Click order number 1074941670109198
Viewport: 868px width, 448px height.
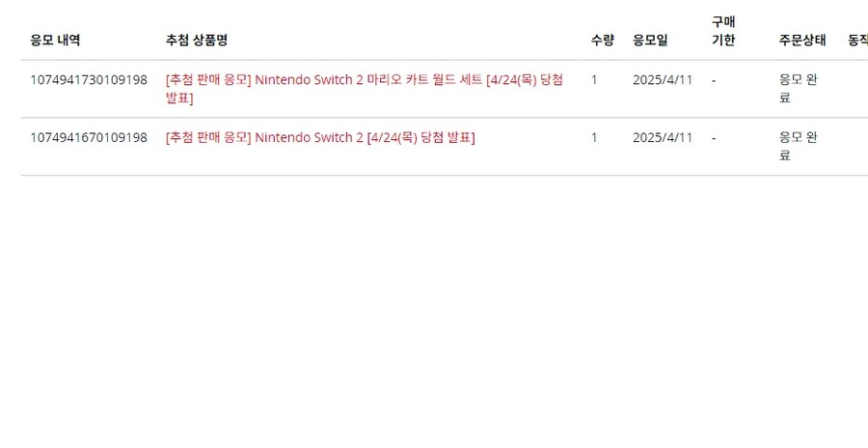(x=89, y=138)
